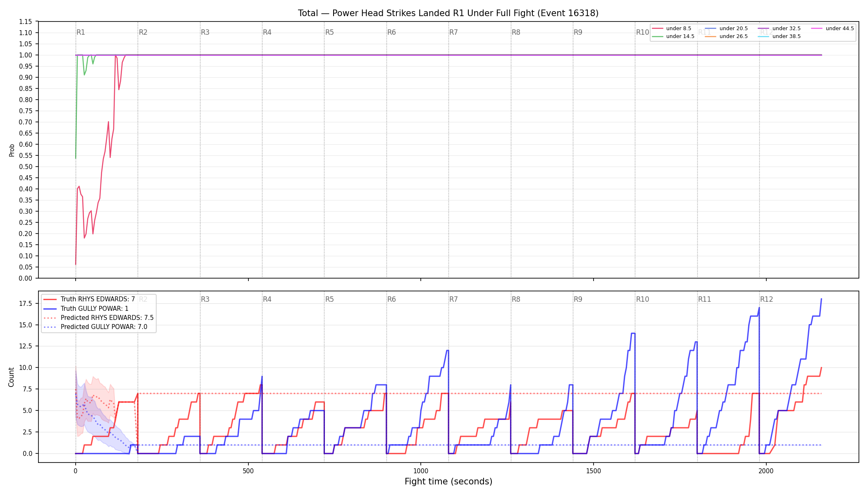Click the R4 round marker in Count chart
Screen dimensions: 868x496
click(267, 299)
